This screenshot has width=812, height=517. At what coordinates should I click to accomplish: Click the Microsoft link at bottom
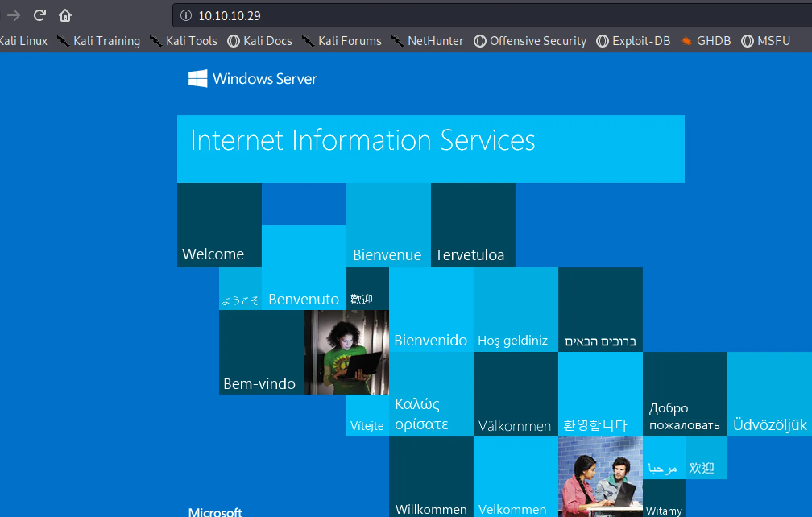point(215,512)
